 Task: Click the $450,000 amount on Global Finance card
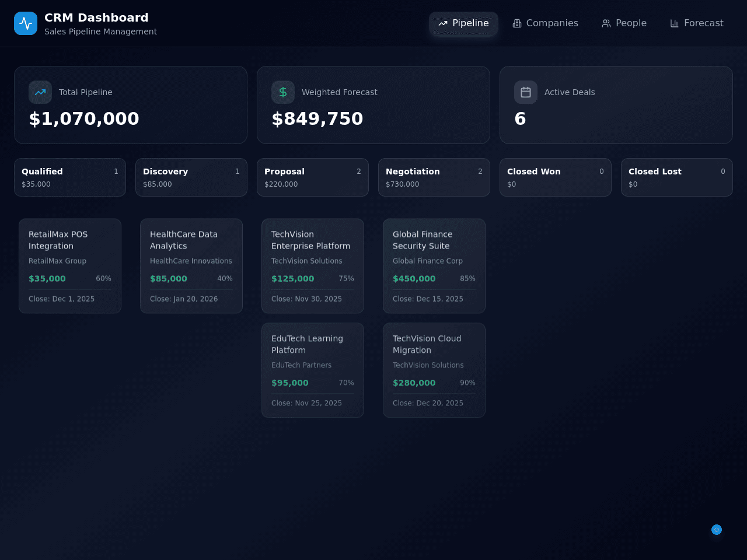[x=414, y=279]
